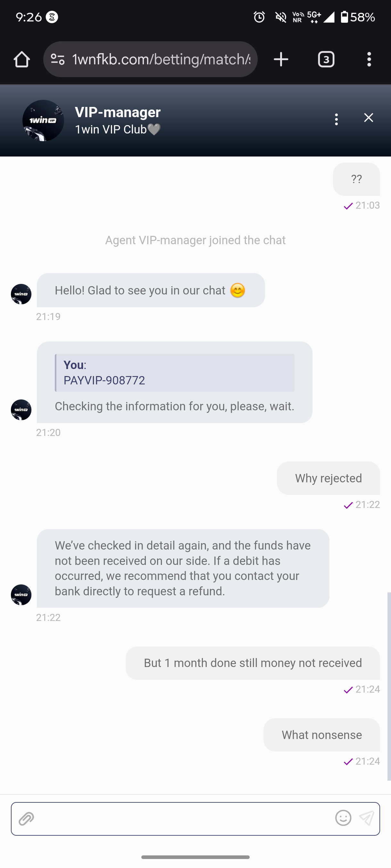
Task: Tap the "What nonsense" message bubble
Action: click(321, 735)
